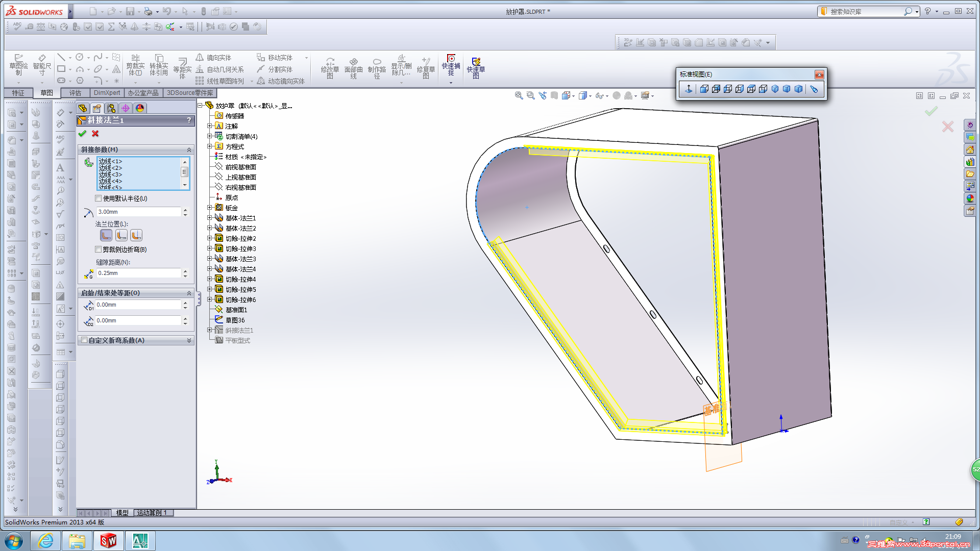
Task: Expand the 切割清单(4) tree node
Action: (x=209, y=136)
